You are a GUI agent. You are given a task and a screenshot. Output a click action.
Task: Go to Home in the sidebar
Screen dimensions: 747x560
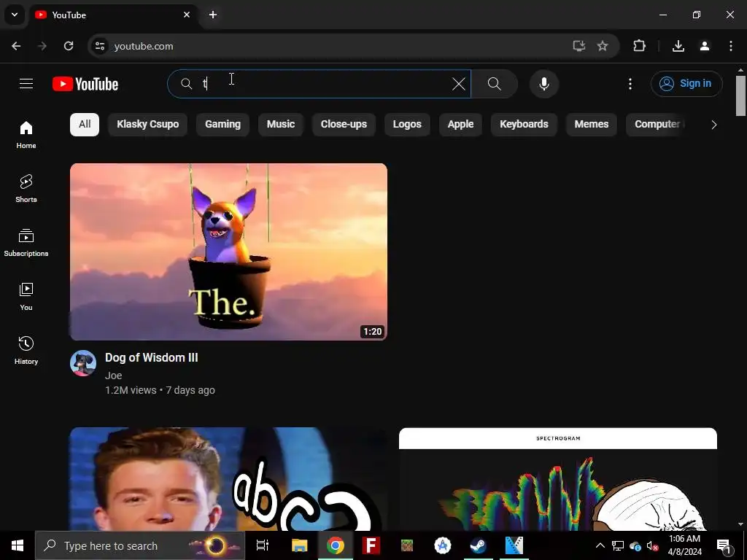(26, 134)
